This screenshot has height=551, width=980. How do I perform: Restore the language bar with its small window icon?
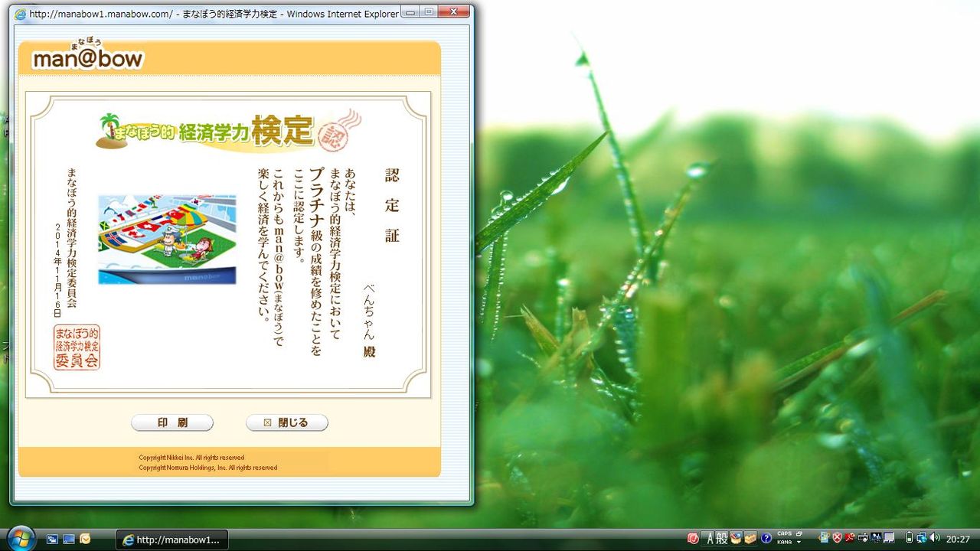(x=799, y=533)
